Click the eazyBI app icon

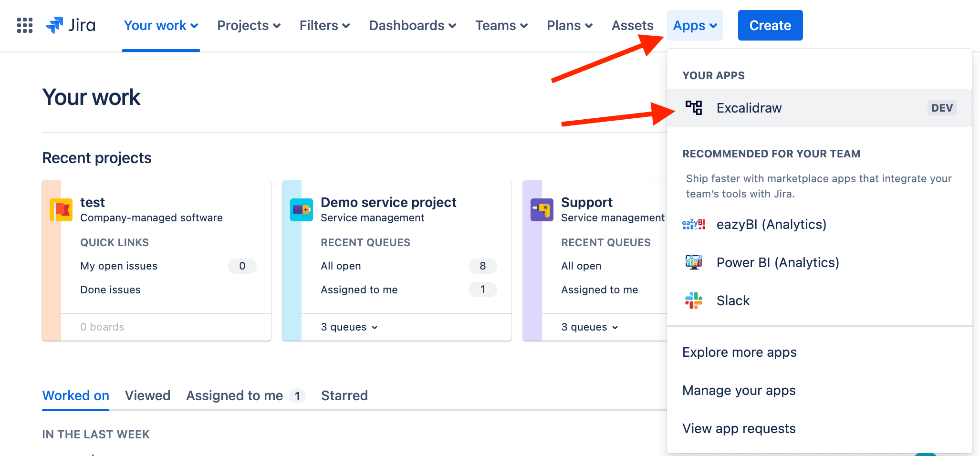[694, 224]
